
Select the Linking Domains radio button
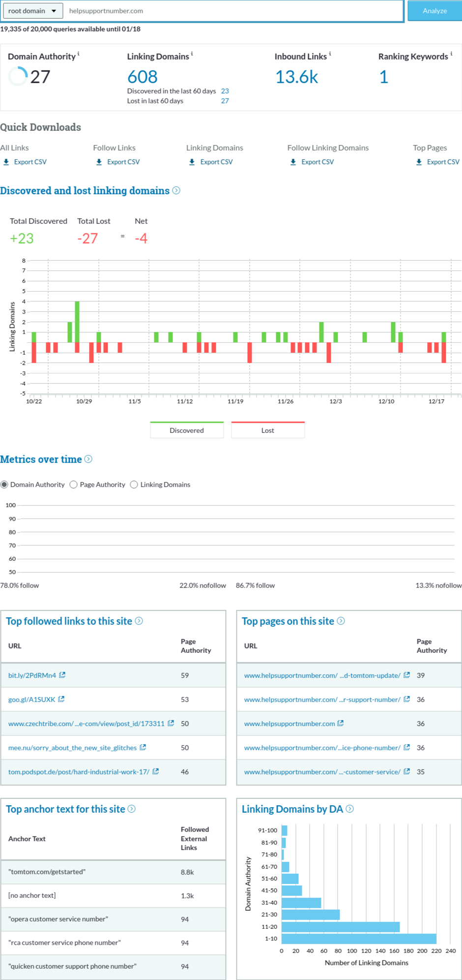tap(134, 485)
